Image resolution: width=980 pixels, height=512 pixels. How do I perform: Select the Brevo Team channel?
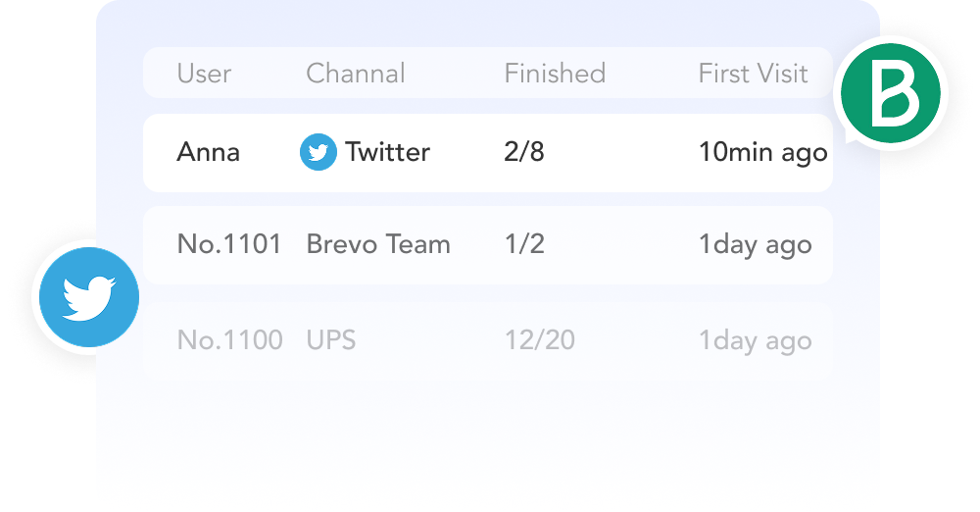378,244
